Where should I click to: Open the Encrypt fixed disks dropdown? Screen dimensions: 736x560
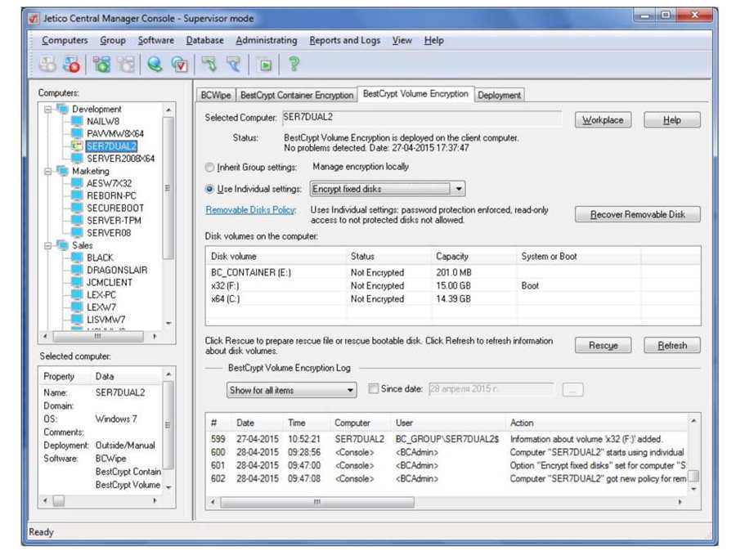tap(388, 189)
